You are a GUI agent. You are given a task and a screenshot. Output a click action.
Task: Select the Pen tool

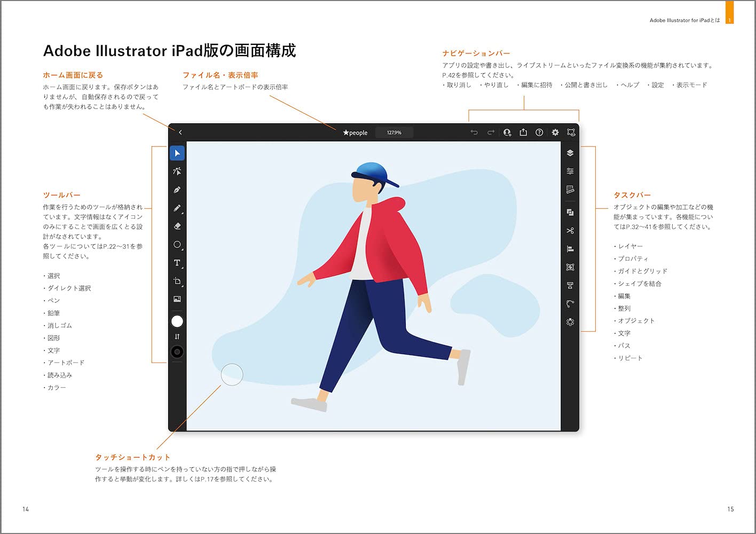(178, 190)
